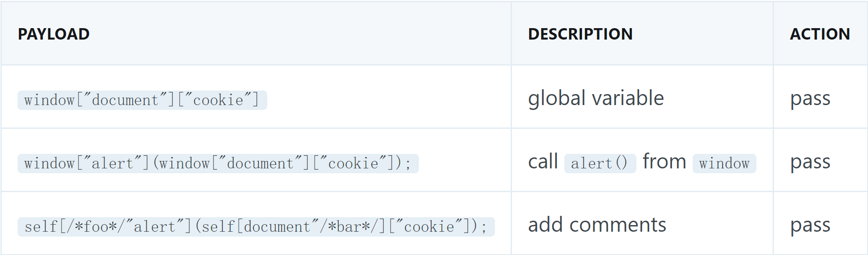
Task: Click the /*bar*/ comment in third payload
Action: [349, 227]
